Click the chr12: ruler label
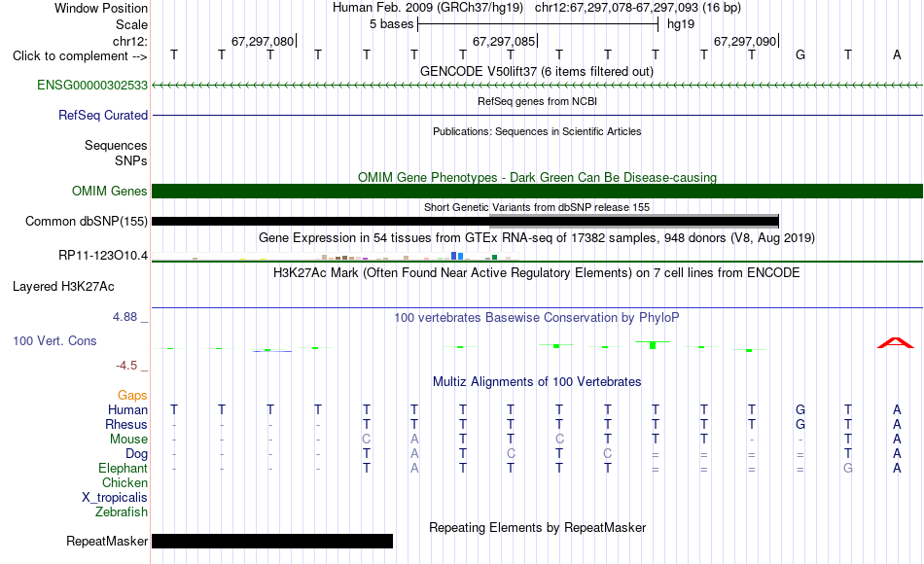Image resolution: width=924 pixels, height=564 pixels. 130,41
